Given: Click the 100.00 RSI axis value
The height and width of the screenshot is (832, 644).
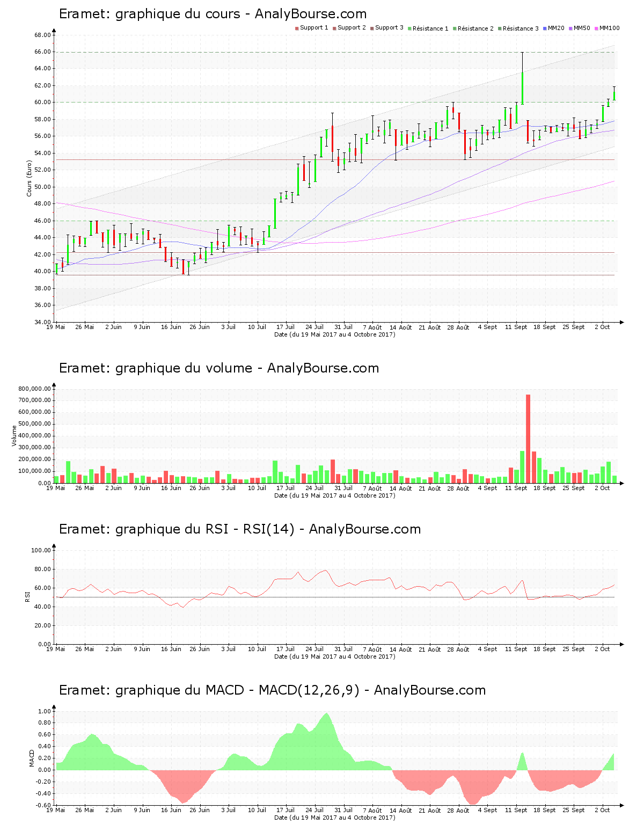Looking at the screenshot, I should coord(41,550).
